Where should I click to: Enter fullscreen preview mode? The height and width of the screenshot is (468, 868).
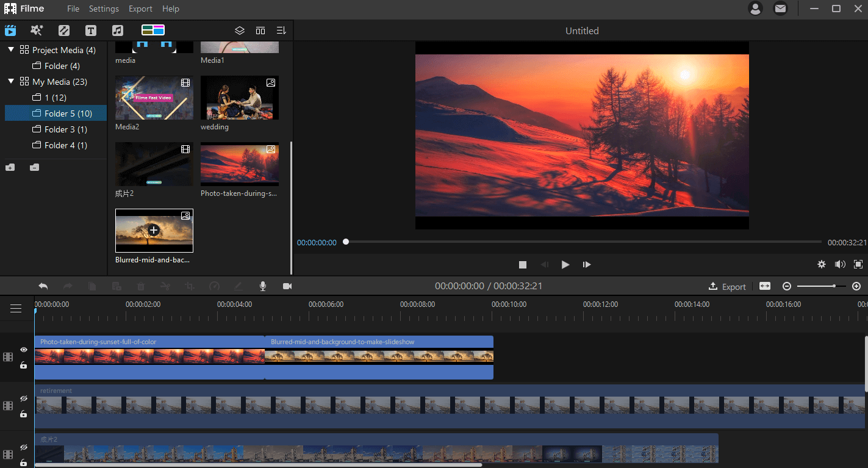[x=858, y=264]
